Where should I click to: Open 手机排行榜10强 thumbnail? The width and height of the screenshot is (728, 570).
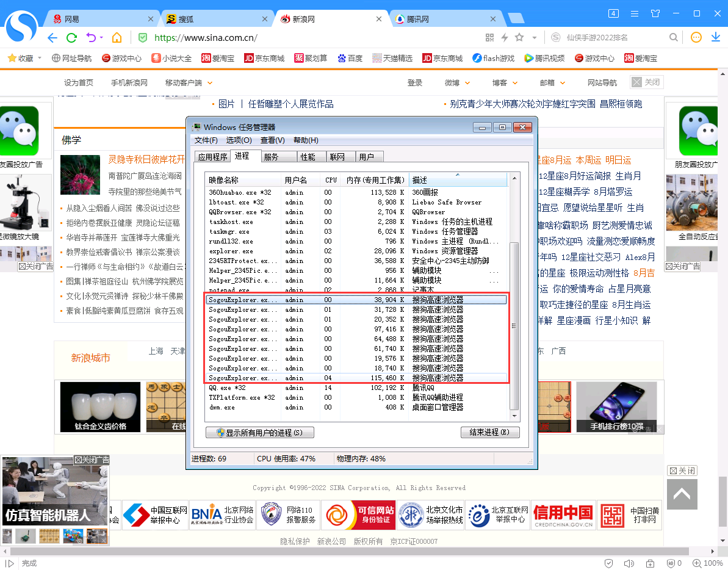tap(616, 407)
